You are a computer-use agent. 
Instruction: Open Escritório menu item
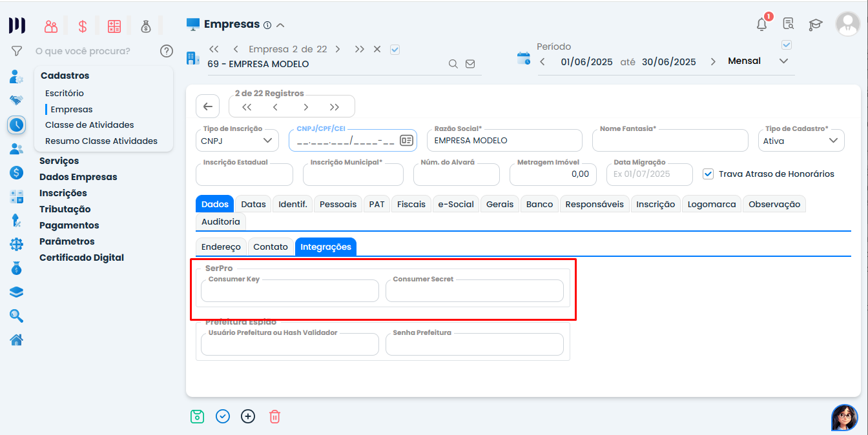tap(65, 93)
